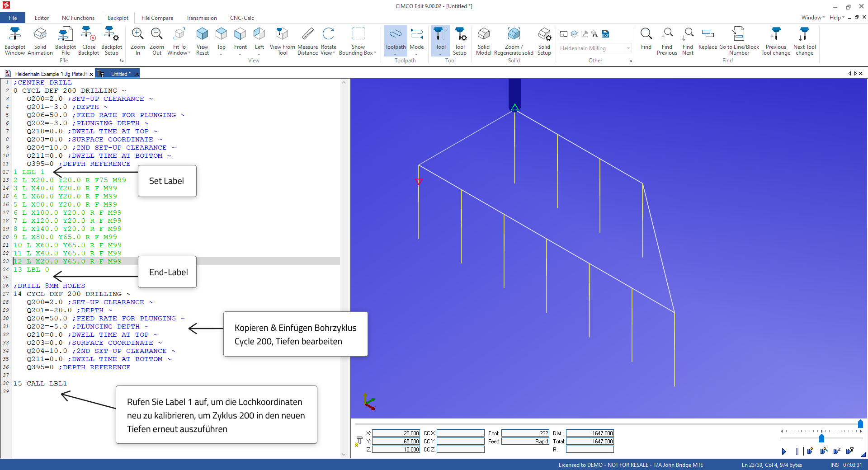Viewport: 868px width, 470px height.
Task: Zoom In on the backplot view
Action: (138, 41)
